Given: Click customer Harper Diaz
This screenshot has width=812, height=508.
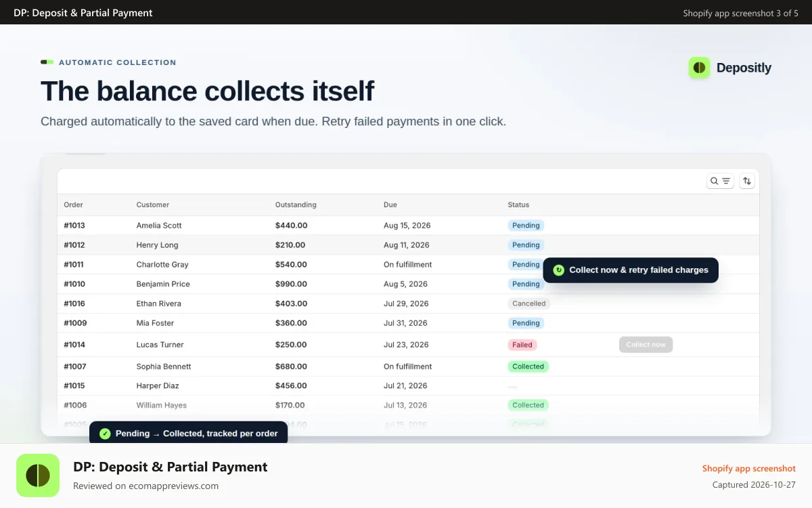Looking at the screenshot, I should (x=158, y=386).
